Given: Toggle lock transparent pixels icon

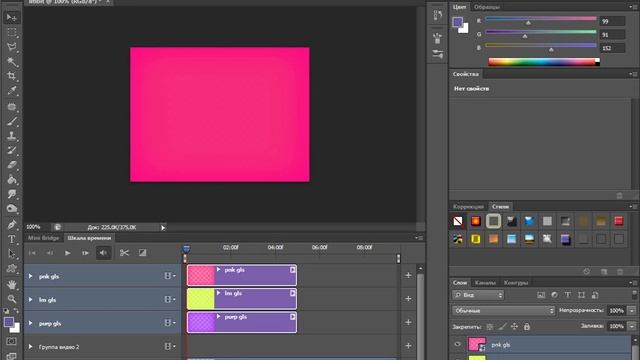Looking at the screenshot, I should [x=490, y=327].
